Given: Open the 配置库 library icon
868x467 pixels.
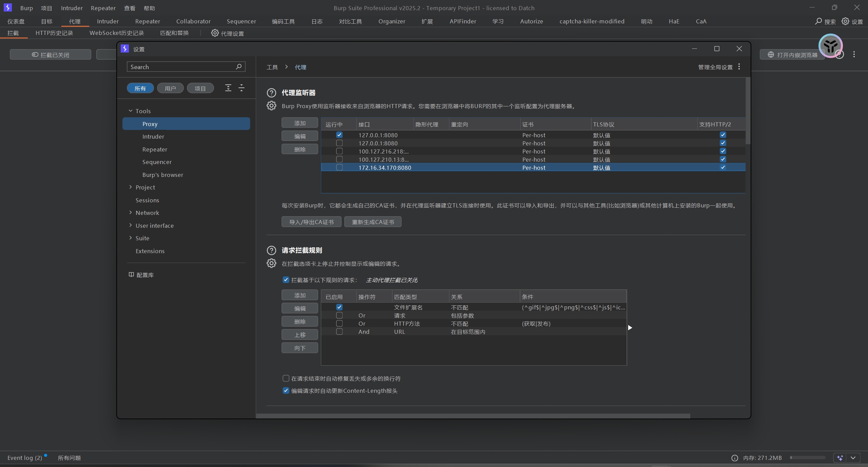Looking at the screenshot, I should tap(131, 275).
